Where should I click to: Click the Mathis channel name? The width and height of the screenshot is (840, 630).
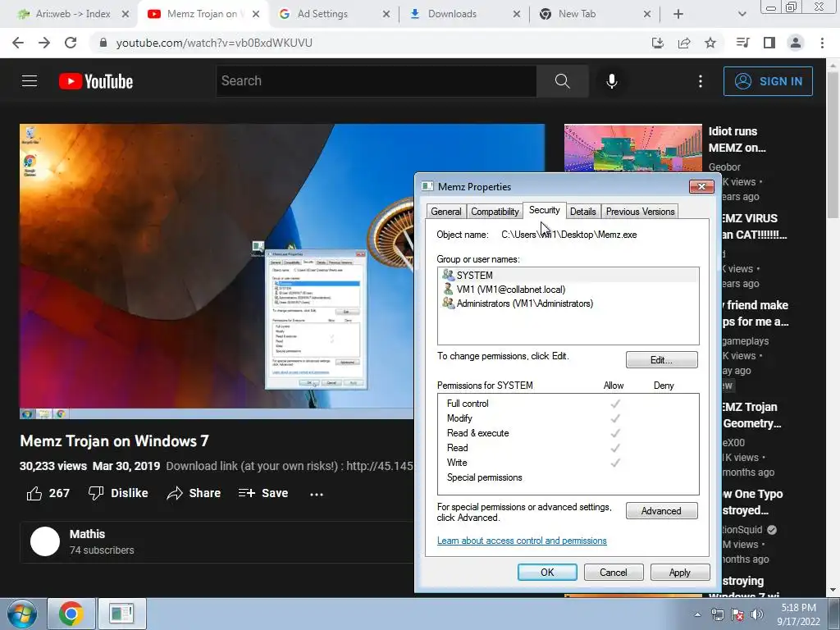click(x=87, y=534)
